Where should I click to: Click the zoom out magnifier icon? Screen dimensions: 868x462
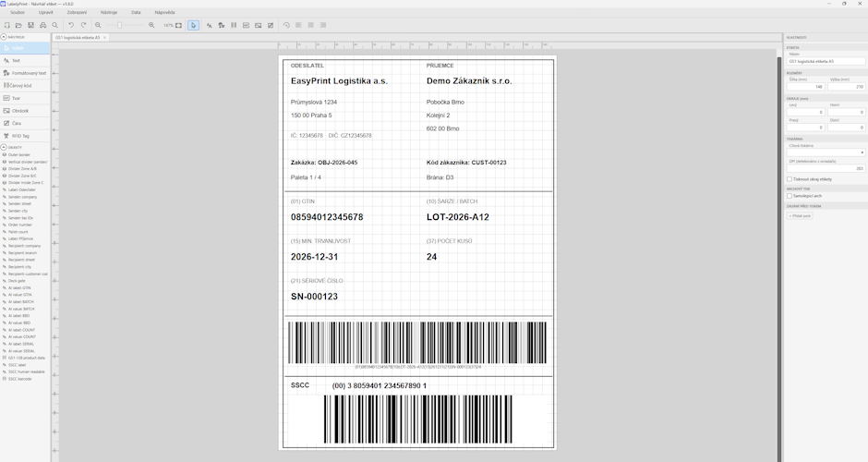[x=98, y=25]
